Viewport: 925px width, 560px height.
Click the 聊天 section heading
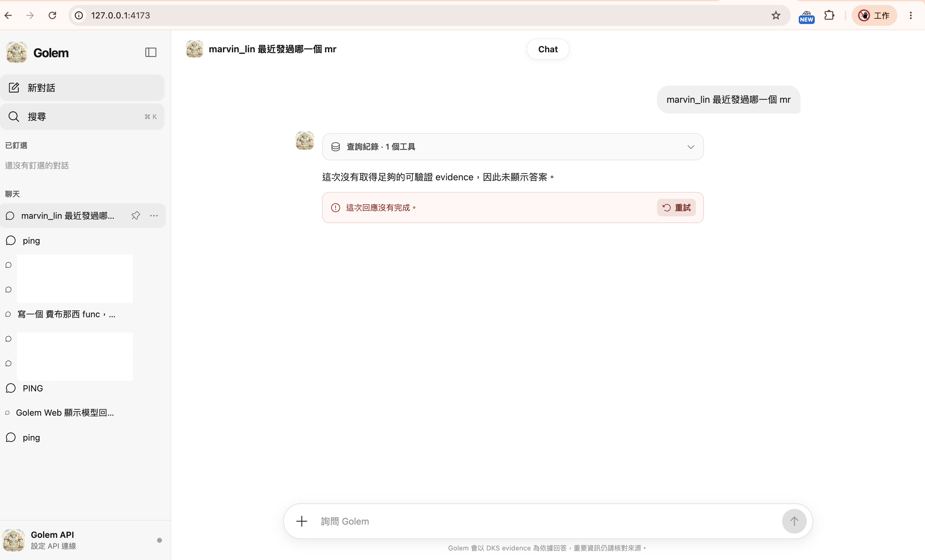point(12,194)
